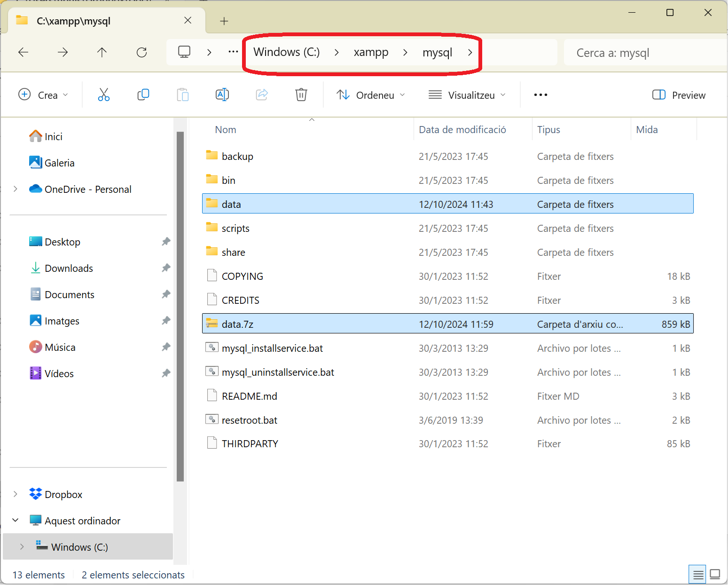
Task: Click the Cut scissors icon
Action: point(104,95)
